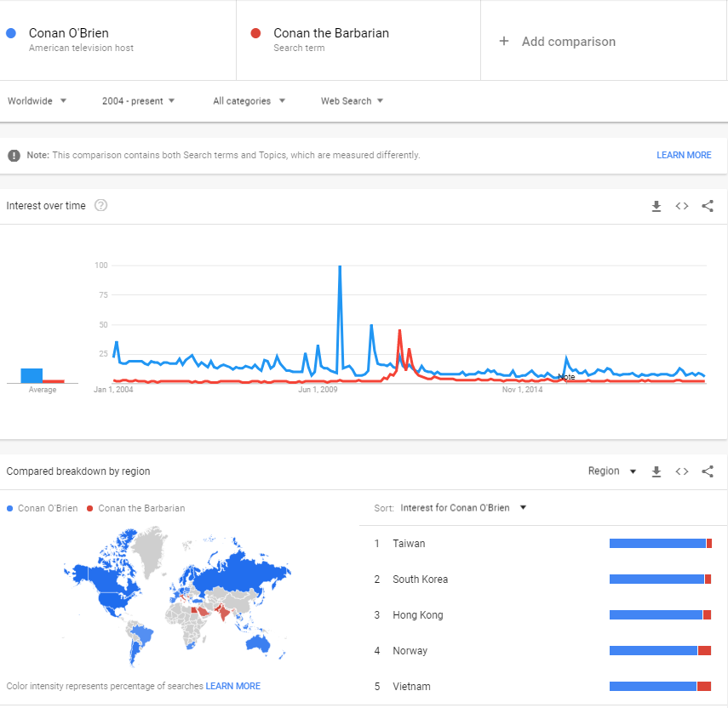This screenshot has height=708, width=728.
Task: Click embed icon for region breakdown
Action: pyautogui.click(x=682, y=471)
